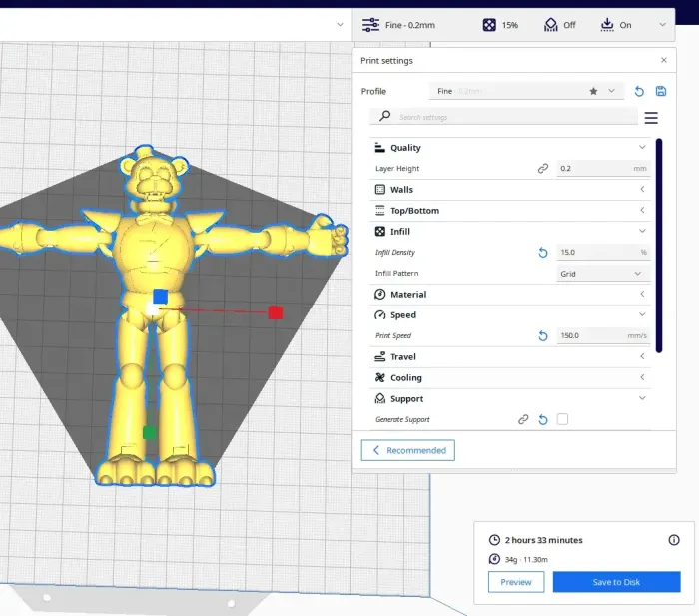Reset the Infill Density value
The height and width of the screenshot is (616, 699).
(543, 253)
